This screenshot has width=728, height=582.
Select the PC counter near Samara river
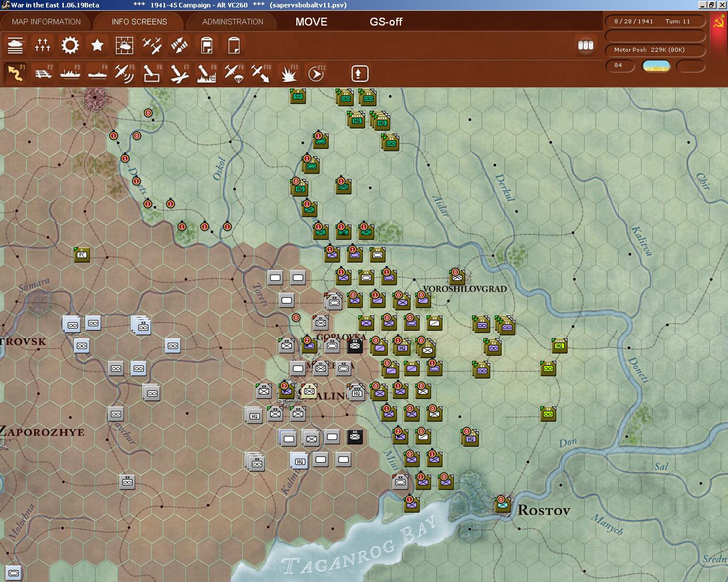tap(82, 254)
